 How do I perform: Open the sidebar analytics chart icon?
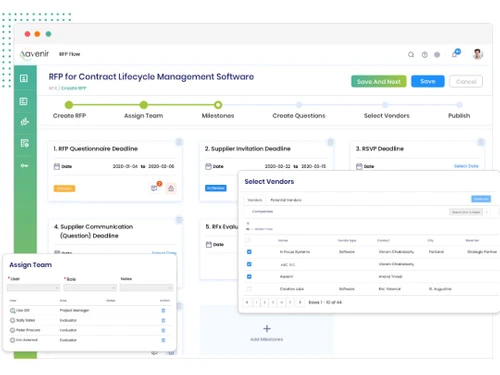click(24, 122)
